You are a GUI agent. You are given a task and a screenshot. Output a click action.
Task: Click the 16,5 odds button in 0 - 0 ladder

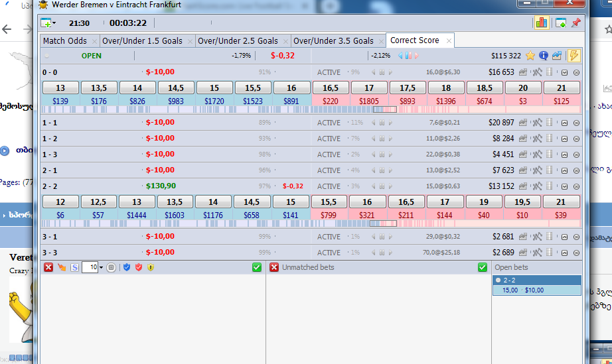[330, 88]
